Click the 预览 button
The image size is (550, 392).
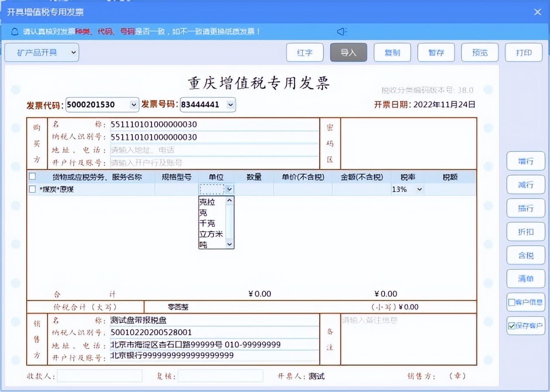click(479, 52)
